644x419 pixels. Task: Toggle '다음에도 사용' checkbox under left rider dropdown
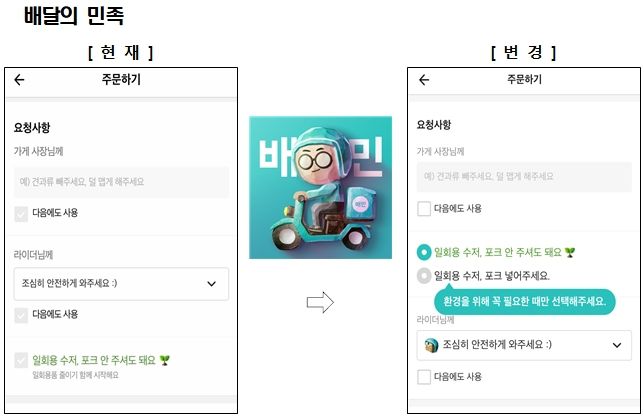(21, 315)
